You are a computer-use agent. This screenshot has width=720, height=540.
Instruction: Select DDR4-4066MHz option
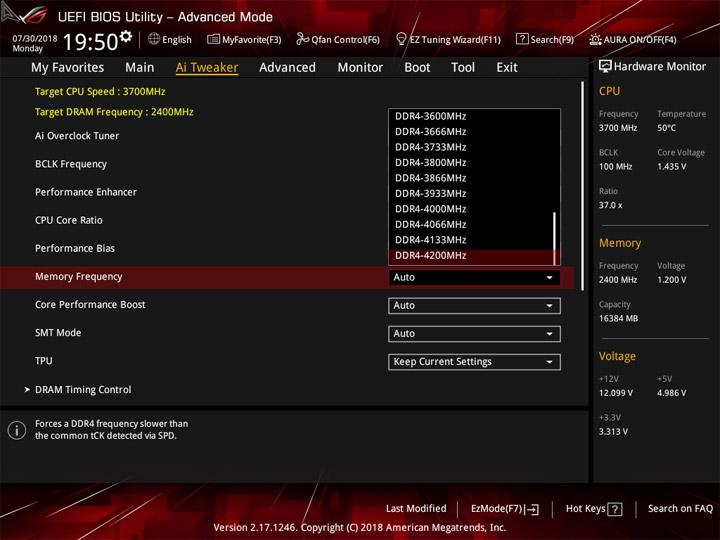click(x=471, y=225)
